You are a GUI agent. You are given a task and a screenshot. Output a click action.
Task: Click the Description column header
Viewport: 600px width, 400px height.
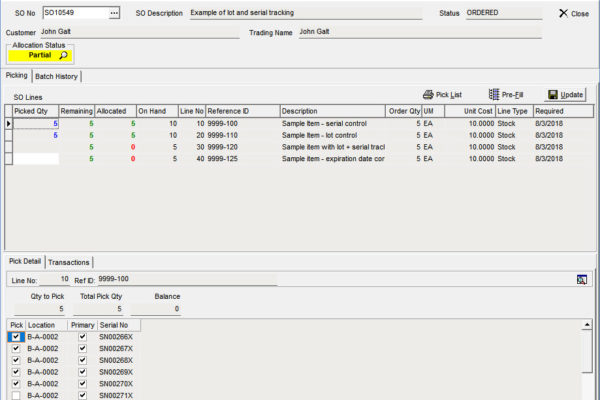(333, 111)
